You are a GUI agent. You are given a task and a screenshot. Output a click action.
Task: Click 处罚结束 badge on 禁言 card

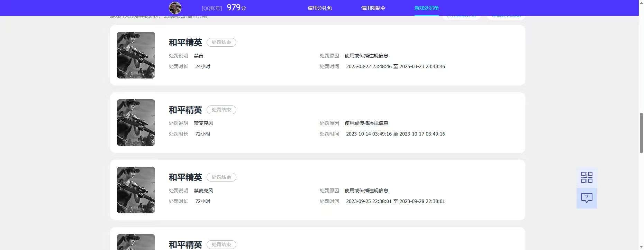(221, 42)
